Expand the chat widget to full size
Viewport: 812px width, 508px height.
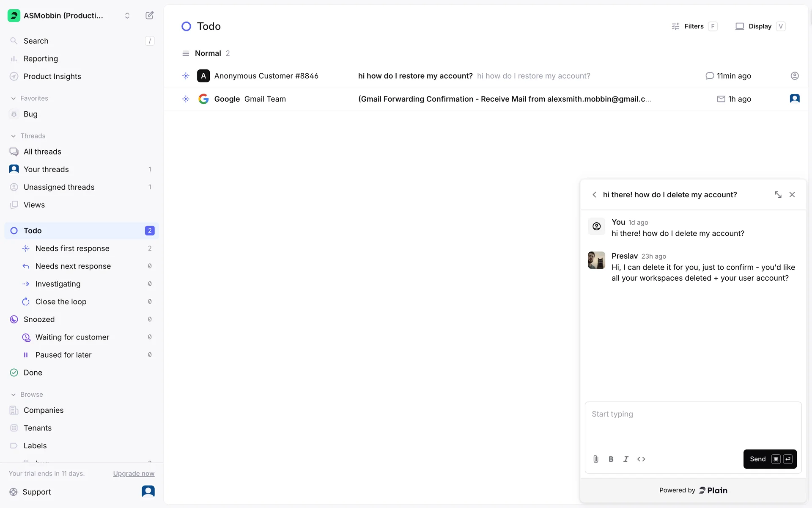(778, 195)
